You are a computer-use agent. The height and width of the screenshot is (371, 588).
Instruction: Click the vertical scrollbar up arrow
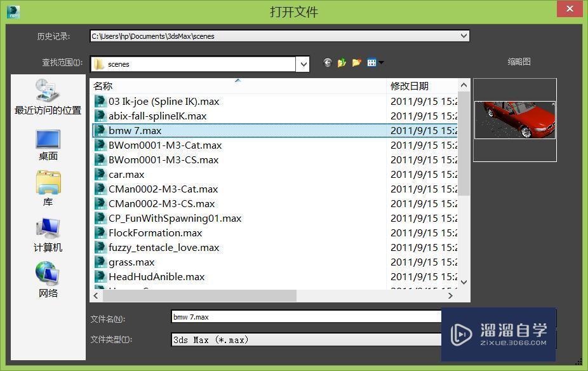[464, 85]
